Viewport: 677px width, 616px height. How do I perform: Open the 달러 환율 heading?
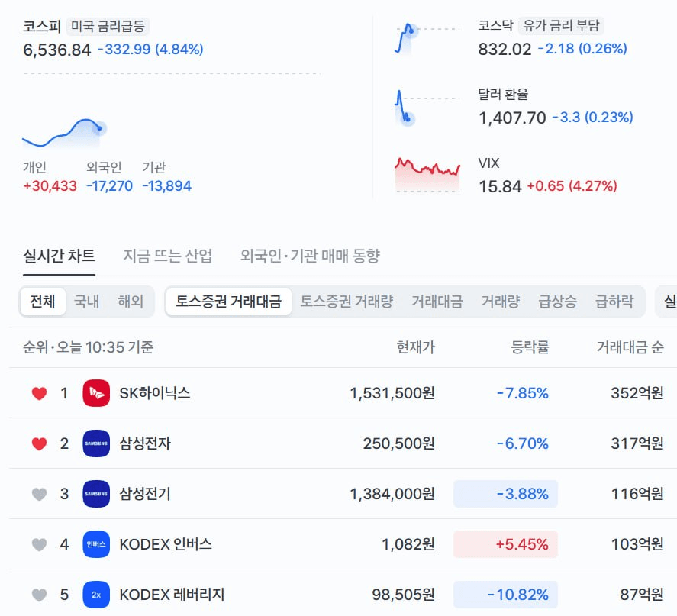coord(503,94)
